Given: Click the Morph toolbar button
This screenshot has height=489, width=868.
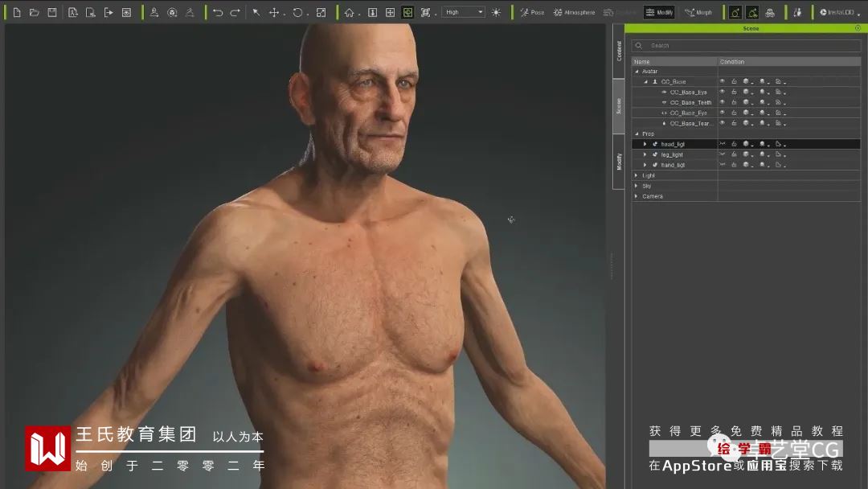Looking at the screenshot, I should (698, 12).
